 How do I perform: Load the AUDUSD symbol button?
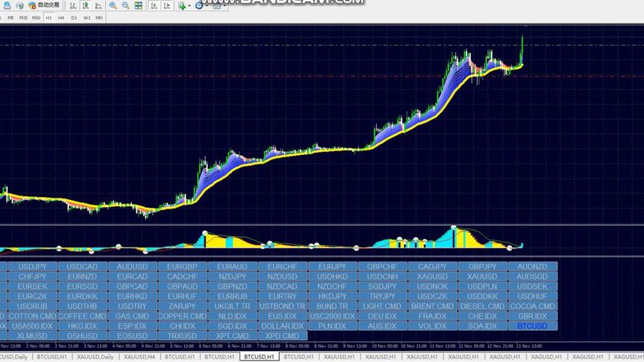(133, 266)
